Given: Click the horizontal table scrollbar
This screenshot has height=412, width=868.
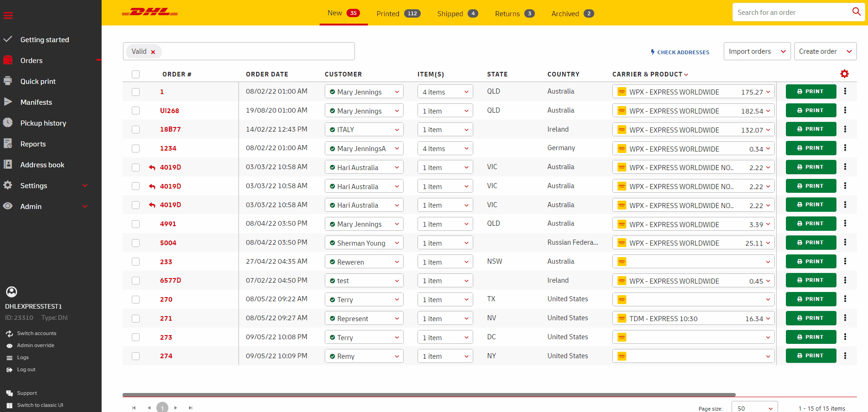Looking at the screenshot, I should [x=429, y=395].
